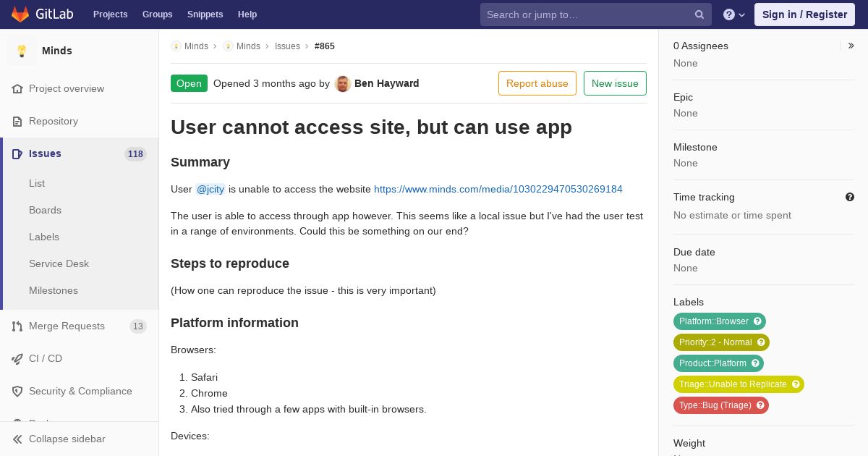Click the Minds project lightbulb avatar
Screen dimensions: 868x456
pos(22,51)
